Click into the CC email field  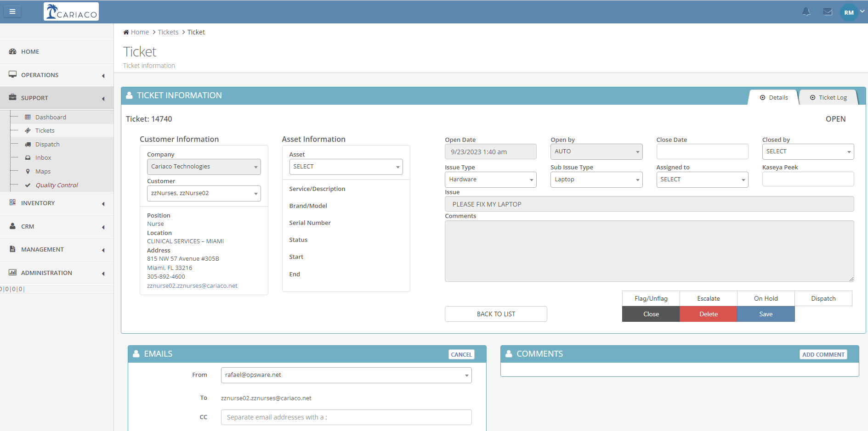[346, 417]
